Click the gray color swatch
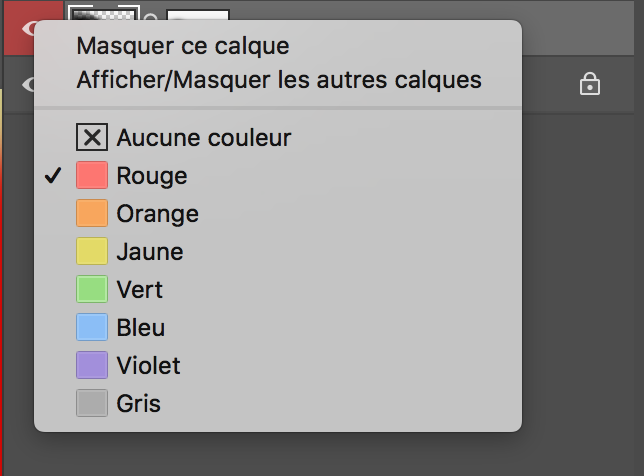Image resolution: width=644 pixels, height=476 pixels. point(92,404)
